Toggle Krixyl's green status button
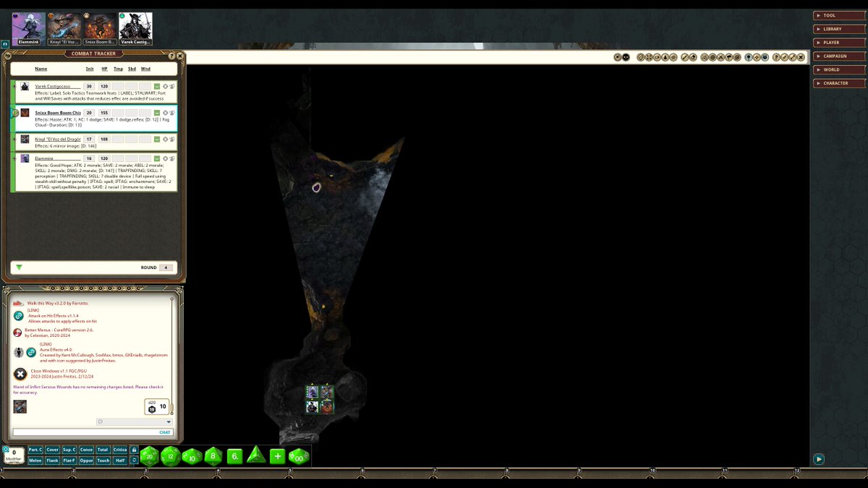 point(157,139)
